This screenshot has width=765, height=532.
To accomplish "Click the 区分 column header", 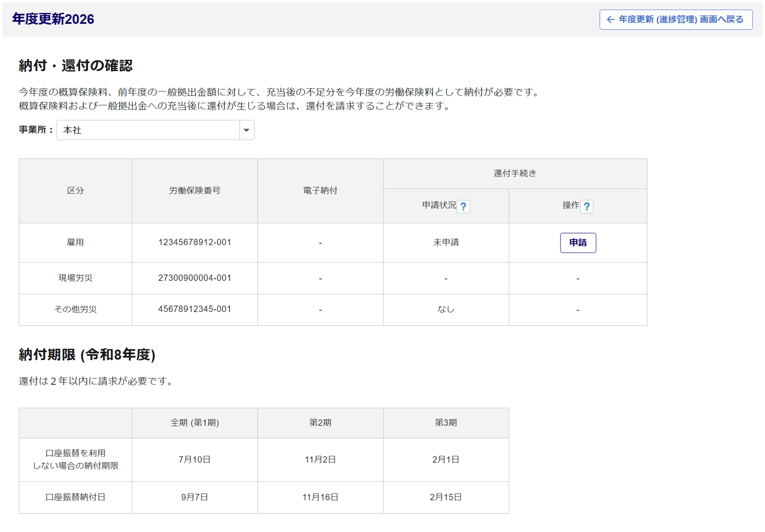I will pos(75,191).
